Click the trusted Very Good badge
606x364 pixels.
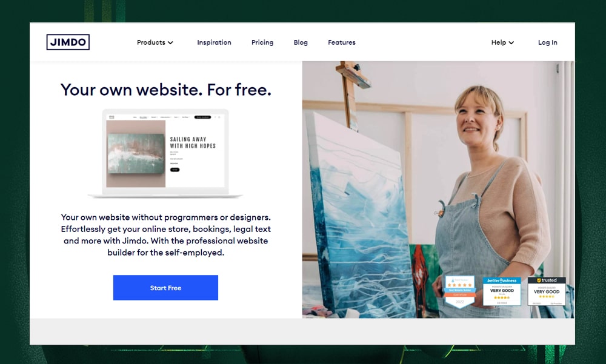547,291
